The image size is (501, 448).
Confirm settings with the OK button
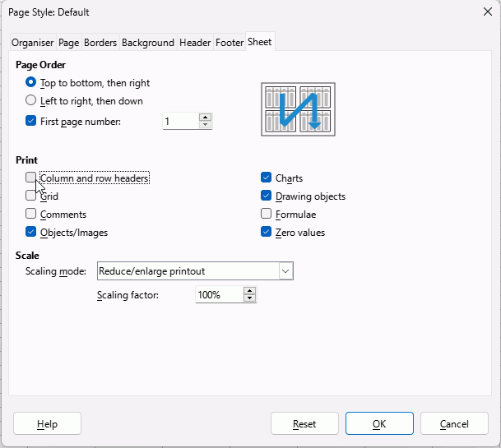(x=379, y=423)
